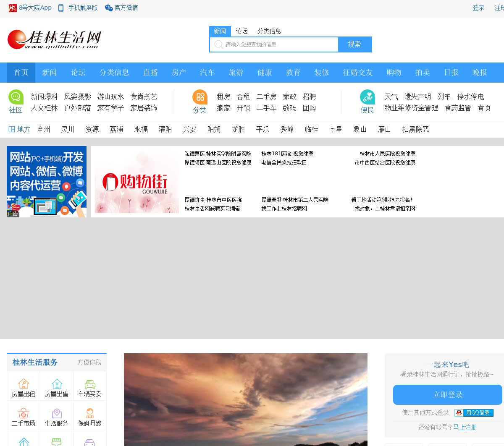Screen dimensions: 504x446
Task: Open the 风姿摄影 community link
Action: point(77,97)
